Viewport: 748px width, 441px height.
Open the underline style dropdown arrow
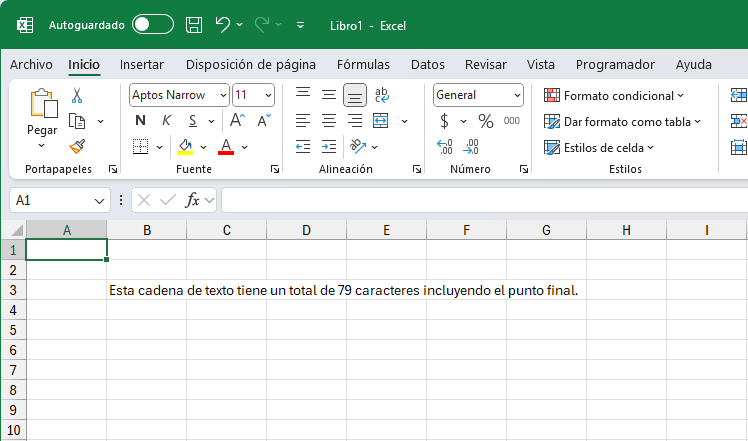coord(211,121)
